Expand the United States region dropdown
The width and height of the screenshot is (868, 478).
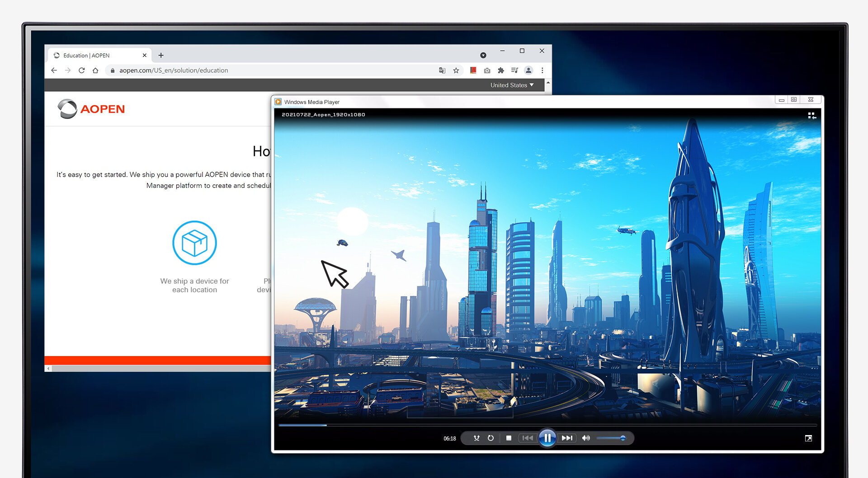(512, 85)
